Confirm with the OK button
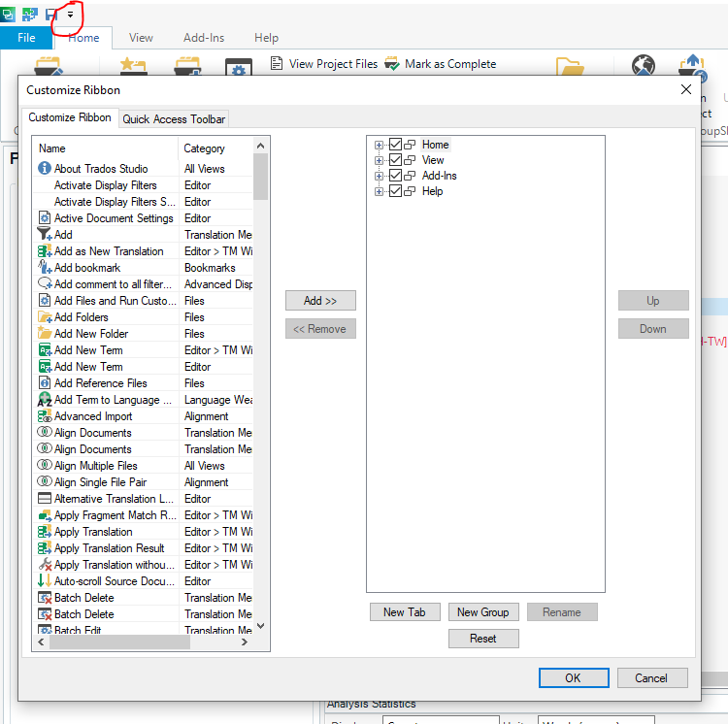The height and width of the screenshot is (724, 728). point(574,678)
